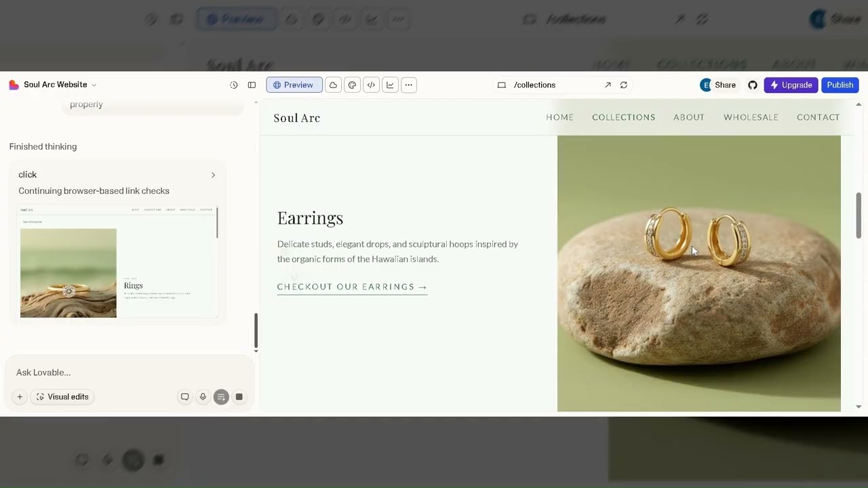Toggle the sidebar panel layout icon
This screenshot has height=488, width=868.
tap(252, 85)
